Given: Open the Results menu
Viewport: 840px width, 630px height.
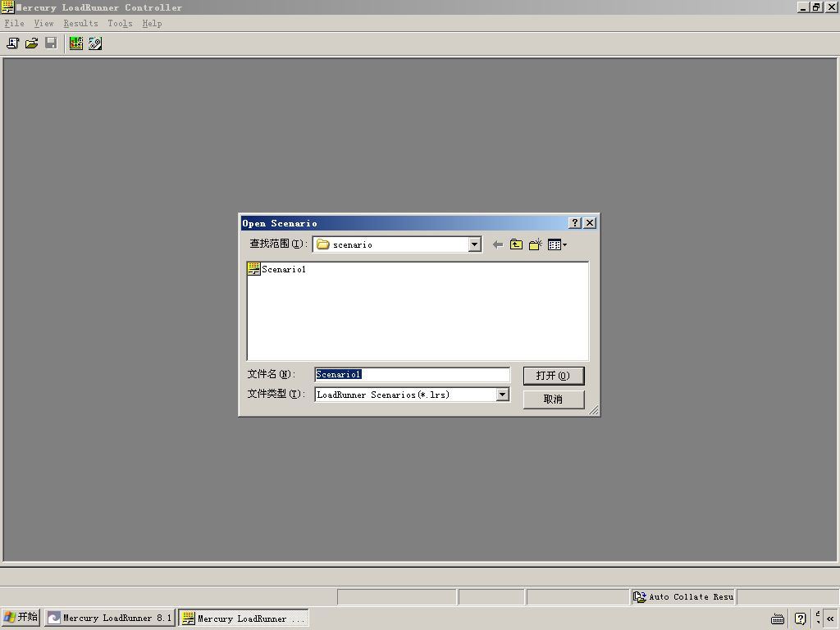Looking at the screenshot, I should click(81, 24).
